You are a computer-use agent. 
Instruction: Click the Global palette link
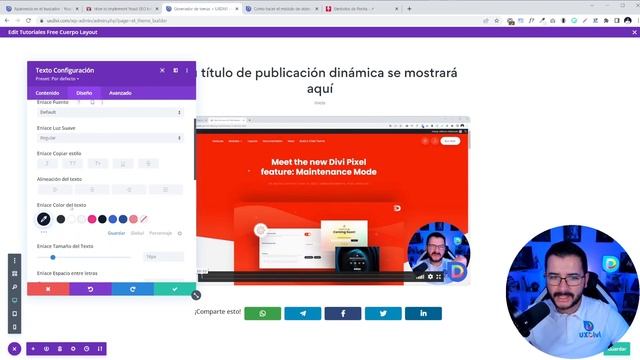pos(137,233)
